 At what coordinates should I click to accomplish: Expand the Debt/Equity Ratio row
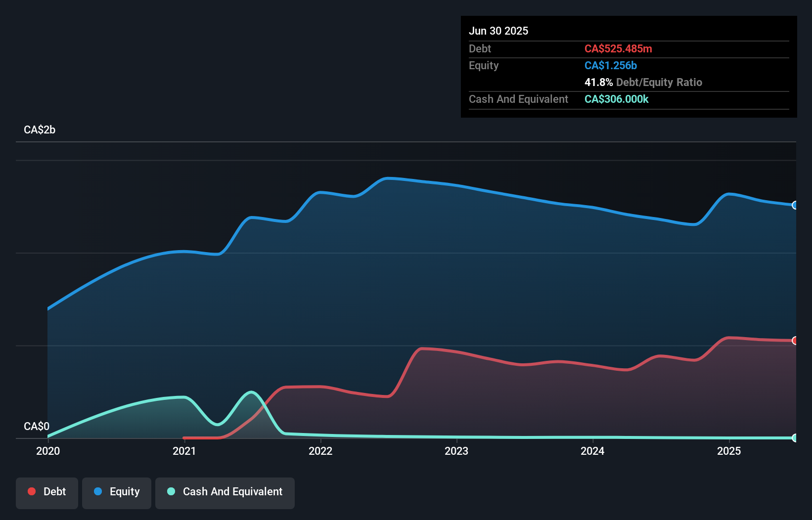[643, 82]
